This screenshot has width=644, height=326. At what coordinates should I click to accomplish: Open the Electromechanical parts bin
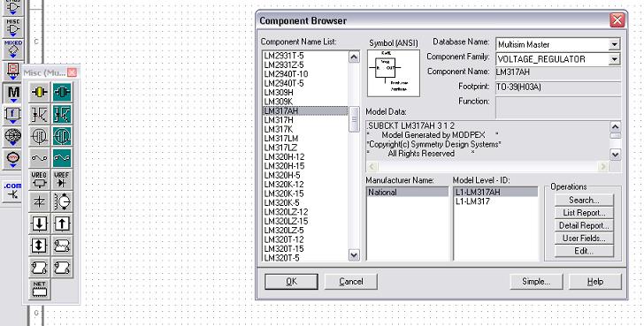[12, 159]
